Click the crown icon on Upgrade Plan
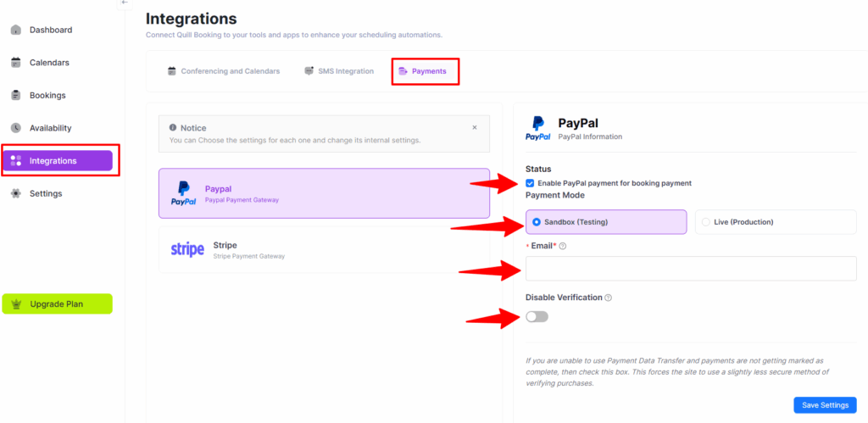The height and width of the screenshot is (423, 868). click(16, 304)
